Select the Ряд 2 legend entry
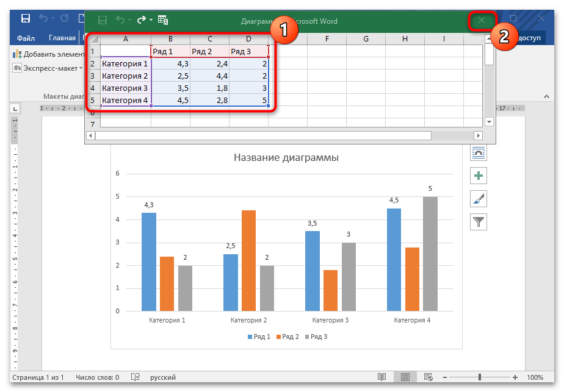 point(287,337)
